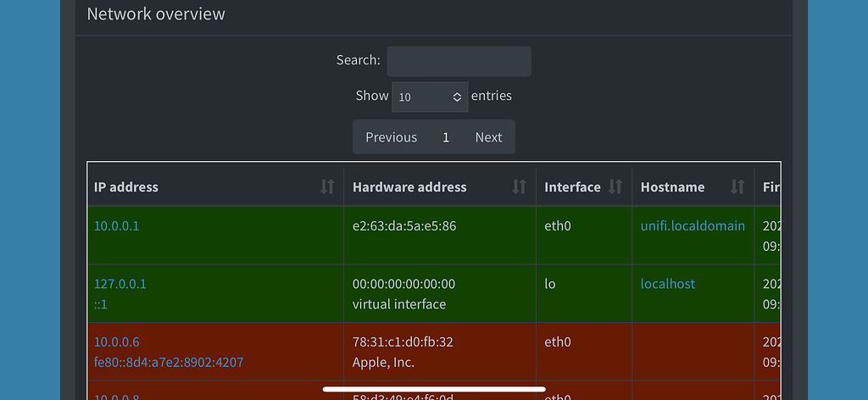Viewport: 868px width, 400px height.
Task: Select page 1 in pagination
Action: (446, 137)
